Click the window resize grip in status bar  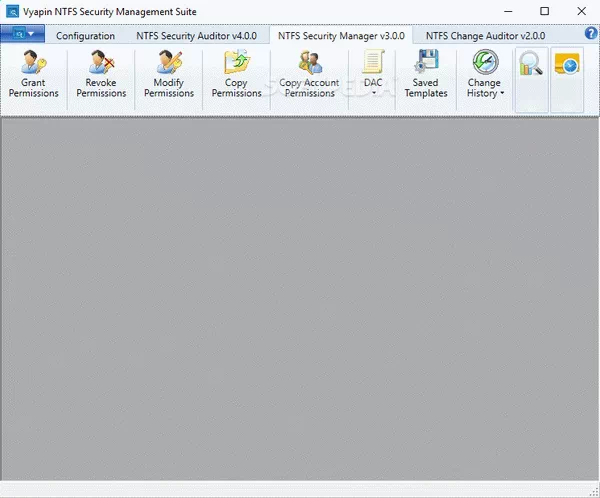pyautogui.click(x=594, y=491)
